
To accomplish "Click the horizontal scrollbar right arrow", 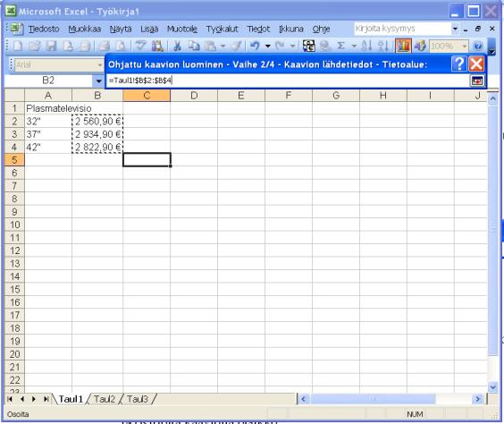I will [x=478, y=399].
